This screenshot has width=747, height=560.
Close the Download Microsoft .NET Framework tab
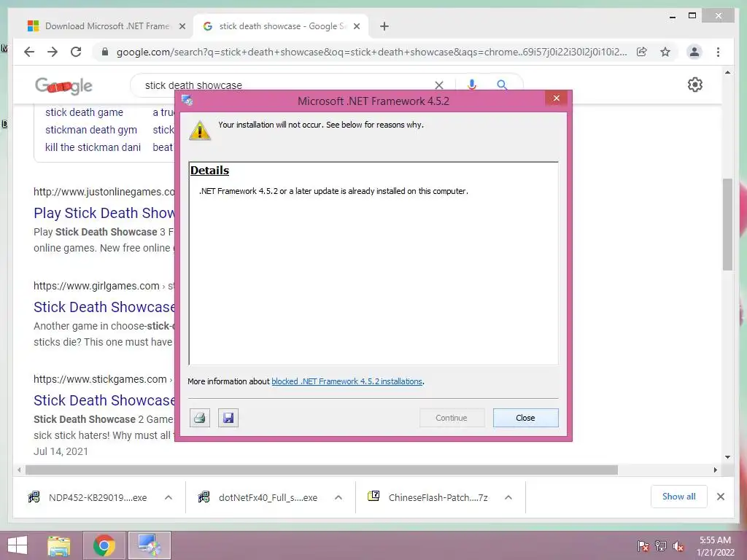pos(182,26)
